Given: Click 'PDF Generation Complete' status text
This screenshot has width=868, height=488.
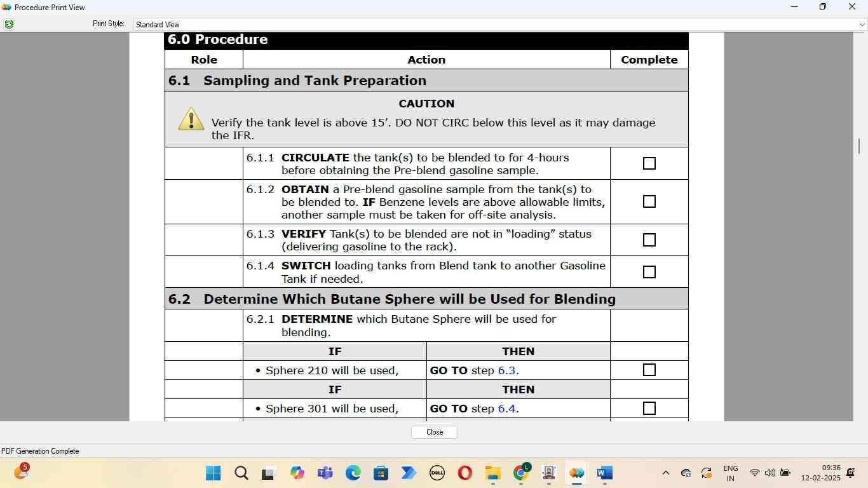Looking at the screenshot, I should [x=40, y=451].
